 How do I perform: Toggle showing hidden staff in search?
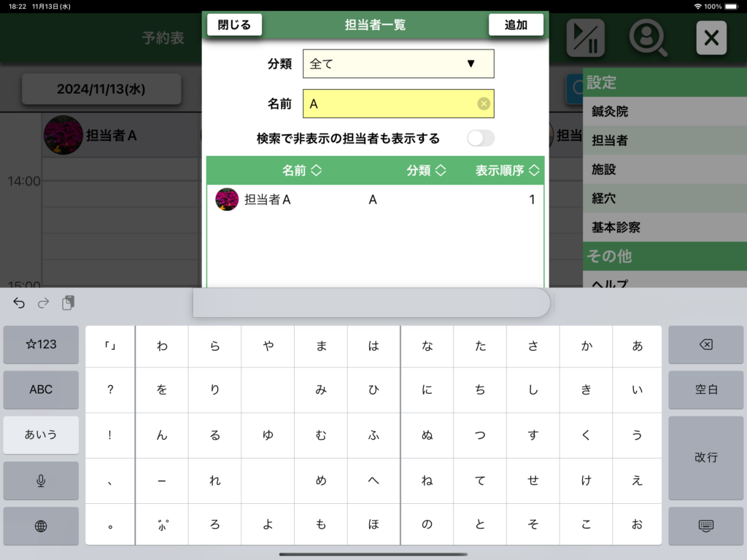point(481,139)
